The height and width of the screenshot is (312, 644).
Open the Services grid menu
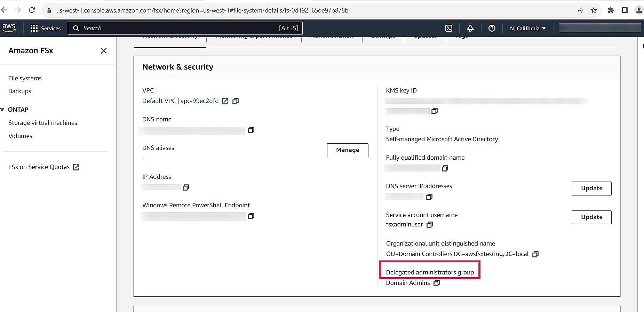pyautogui.click(x=34, y=28)
